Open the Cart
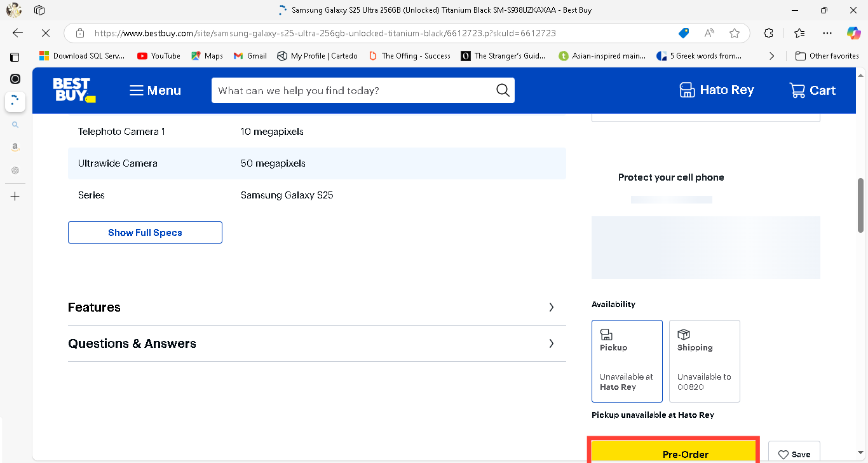Image resolution: width=868 pixels, height=463 pixels. coord(812,90)
